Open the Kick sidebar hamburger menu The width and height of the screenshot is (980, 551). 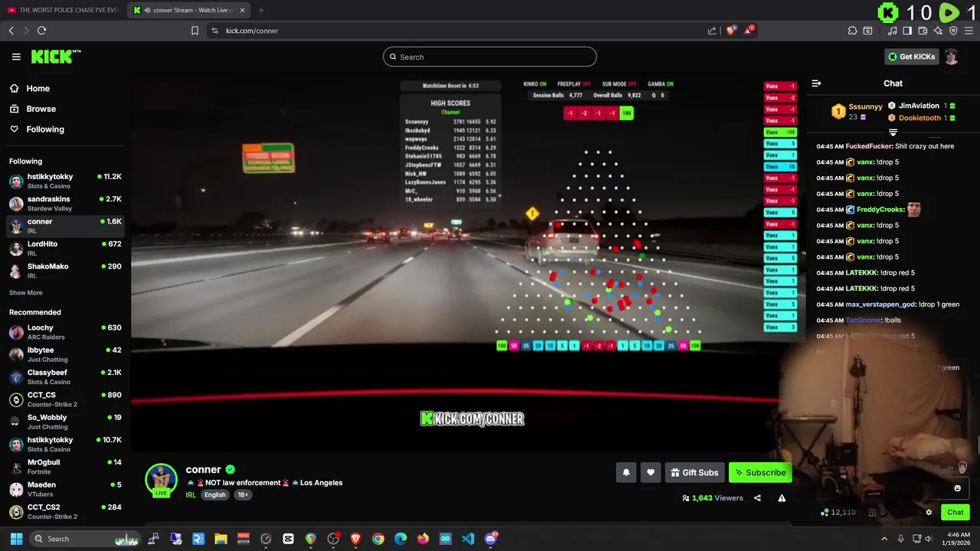click(x=16, y=57)
